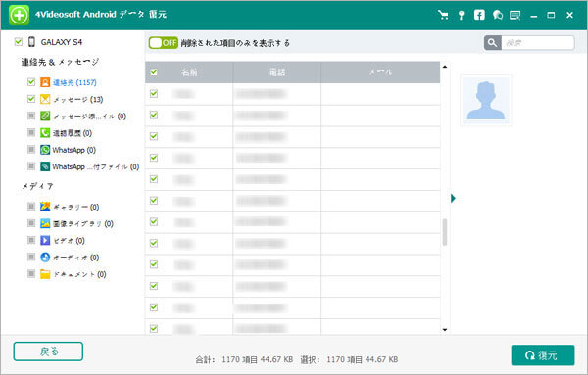Select the WhatsApp icon
This screenshot has width=588, height=375.
pyautogui.click(x=45, y=150)
